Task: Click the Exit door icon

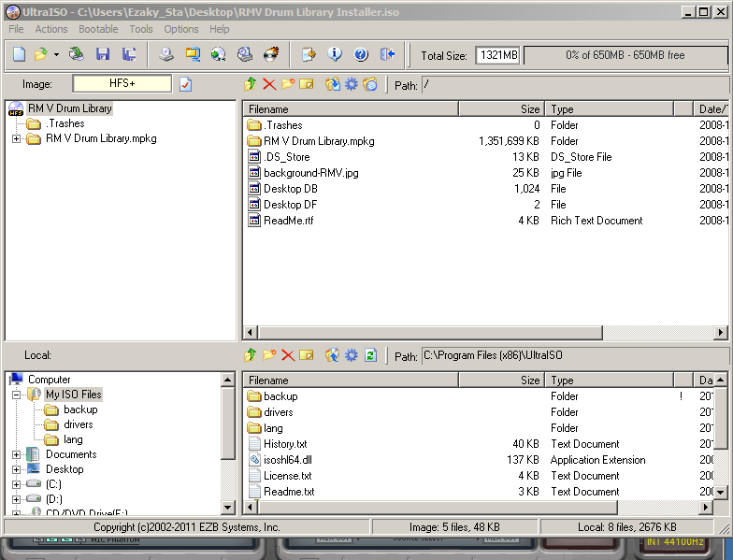Action: (387, 54)
